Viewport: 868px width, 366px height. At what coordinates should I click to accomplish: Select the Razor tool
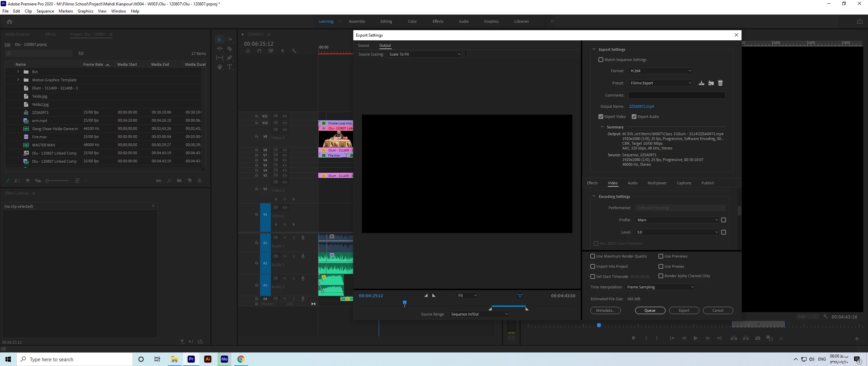(x=230, y=48)
